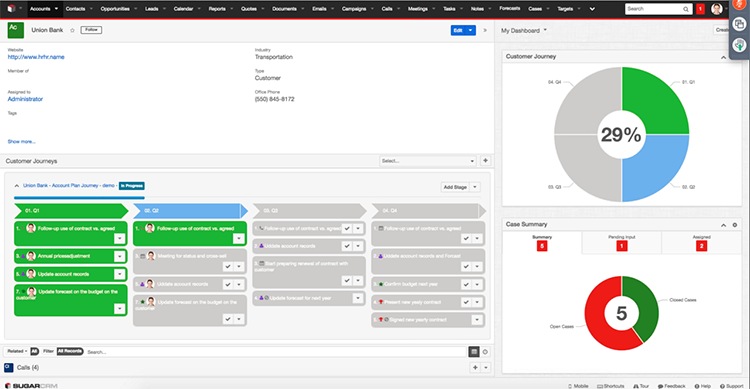Switch to list view icon in subpanel bar
This screenshot has height=389, width=750.
[x=474, y=352]
